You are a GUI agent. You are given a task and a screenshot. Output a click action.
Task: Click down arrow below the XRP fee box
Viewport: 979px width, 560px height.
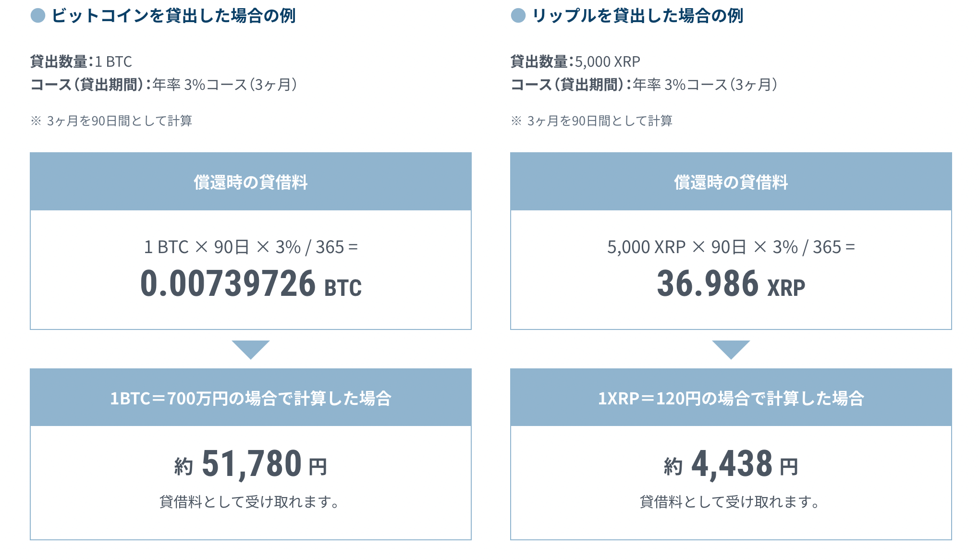pyautogui.click(x=731, y=349)
